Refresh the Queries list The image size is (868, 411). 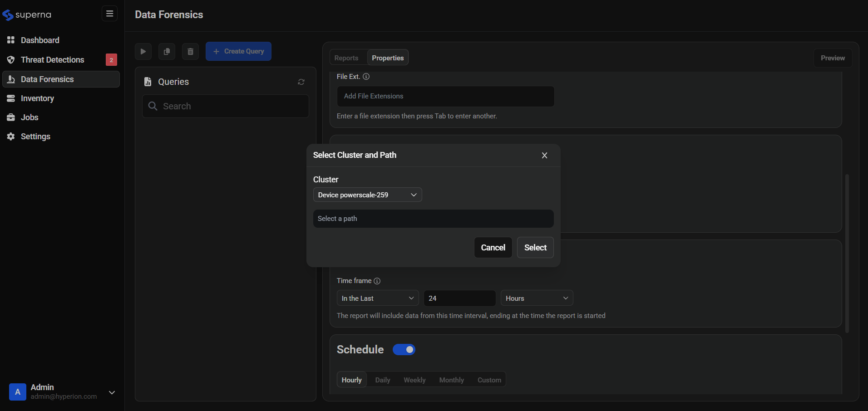(x=301, y=82)
